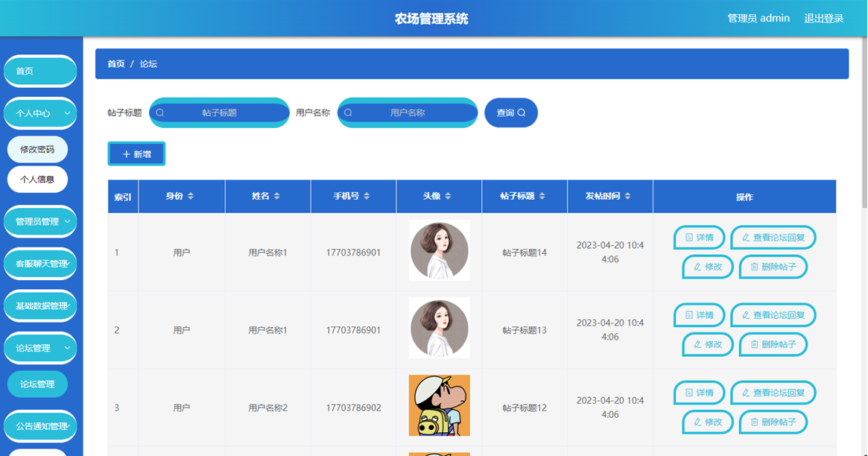Click trash icon on 删除帖子 for 帖子标题13
The height and width of the screenshot is (456, 868).
point(754,344)
